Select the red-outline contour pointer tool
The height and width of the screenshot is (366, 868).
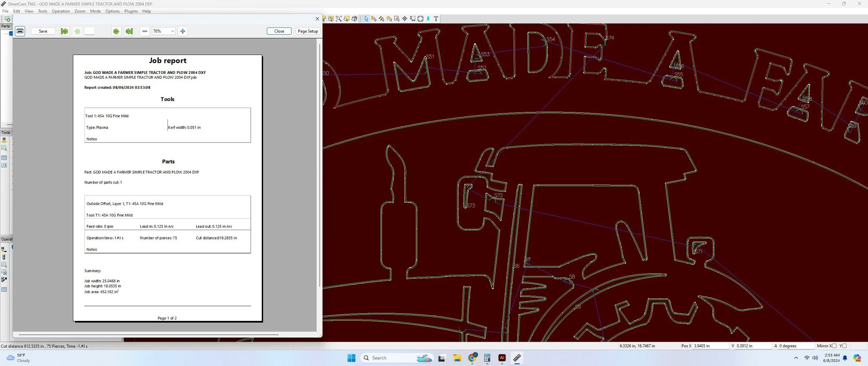click(x=397, y=19)
